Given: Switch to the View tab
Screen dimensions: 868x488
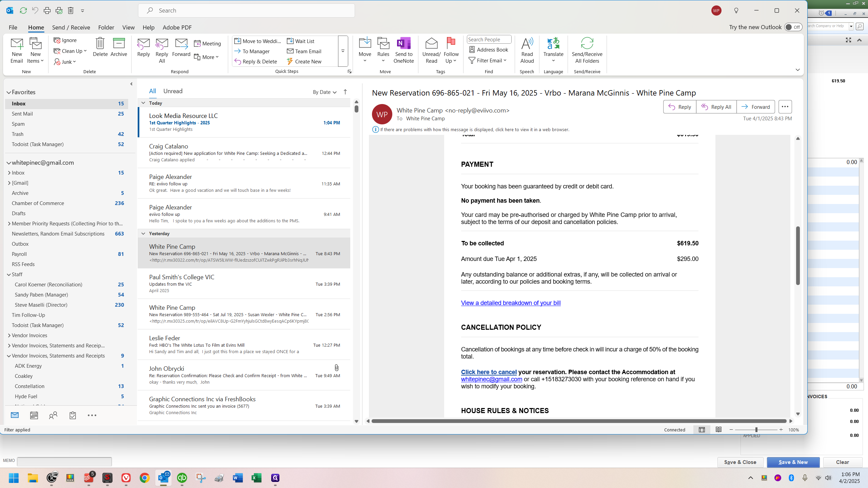Looking at the screenshot, I should [x=129, y=27].
